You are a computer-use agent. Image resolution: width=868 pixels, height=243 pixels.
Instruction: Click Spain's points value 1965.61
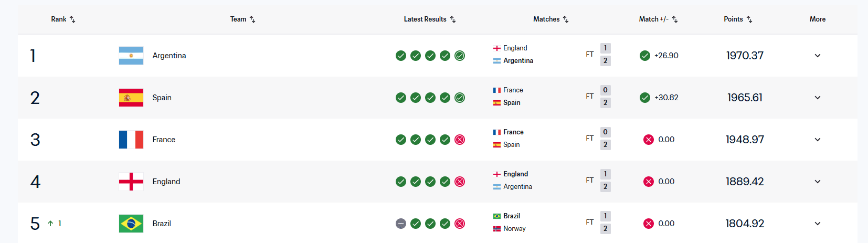pos(745,98)
